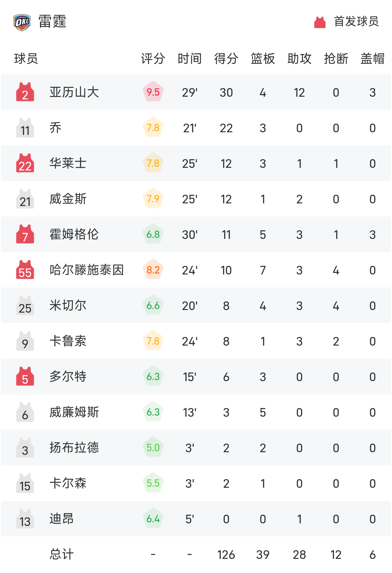Screen dimensions: 392x573
Task: Click the red starter jersey legend icon
Action: tap(320, 22)
